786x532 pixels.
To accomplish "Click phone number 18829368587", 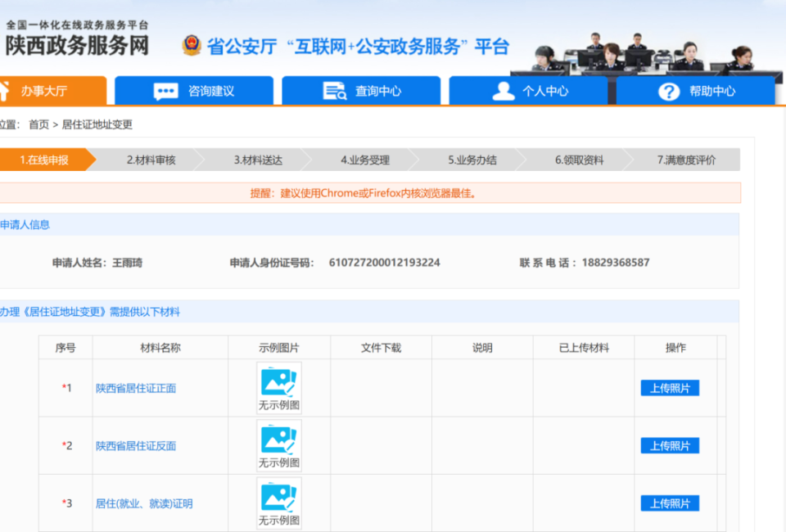I will (x=616, y=263).
